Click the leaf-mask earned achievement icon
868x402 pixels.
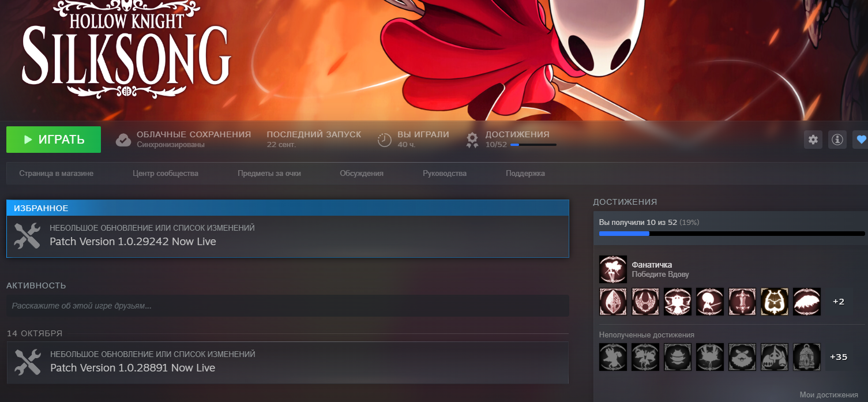613,302
